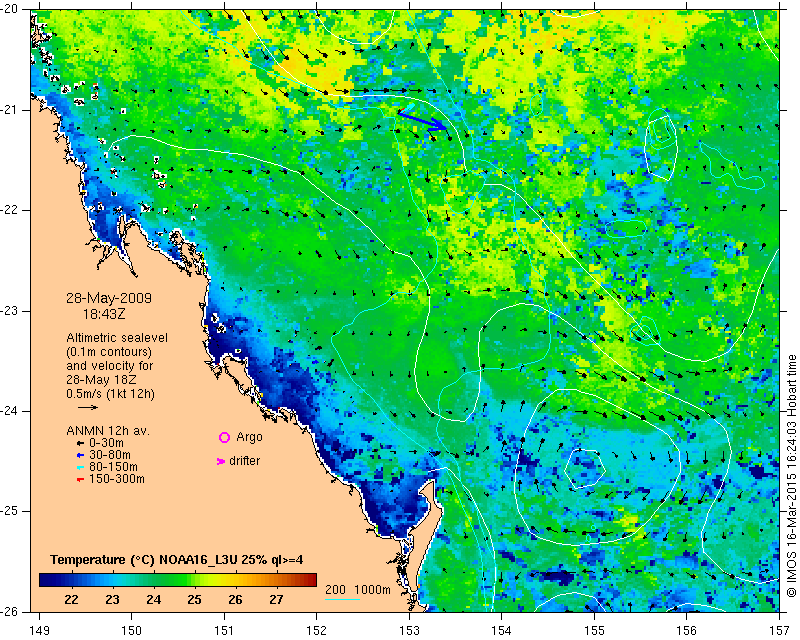
Task: Click the 23 degree label under colorbar
Action: point(113,599)
